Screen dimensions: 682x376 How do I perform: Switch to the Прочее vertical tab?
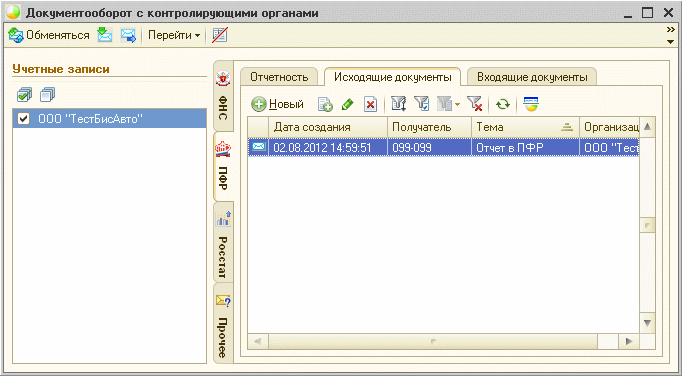click(224, 323)
